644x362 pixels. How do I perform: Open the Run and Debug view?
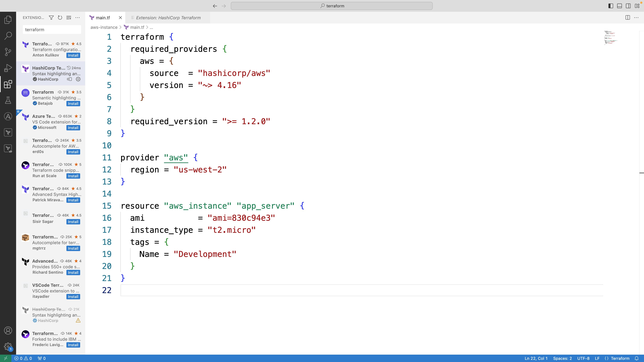coord(8,68)
